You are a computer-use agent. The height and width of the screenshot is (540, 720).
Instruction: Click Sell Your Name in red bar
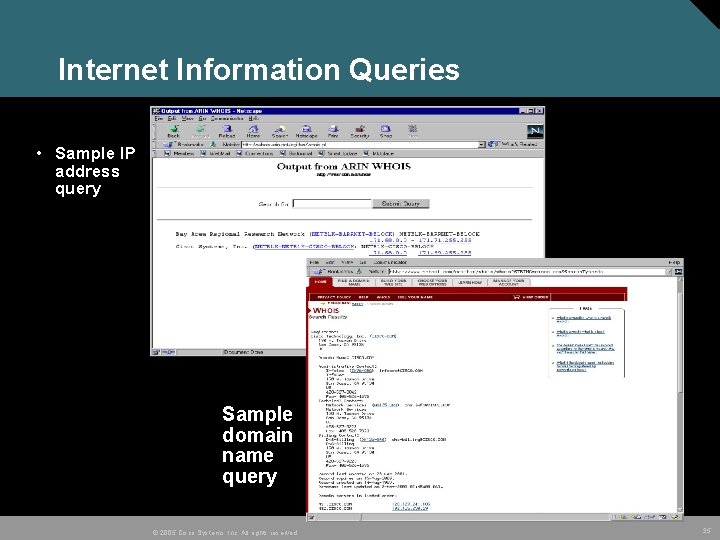(415, 297)
